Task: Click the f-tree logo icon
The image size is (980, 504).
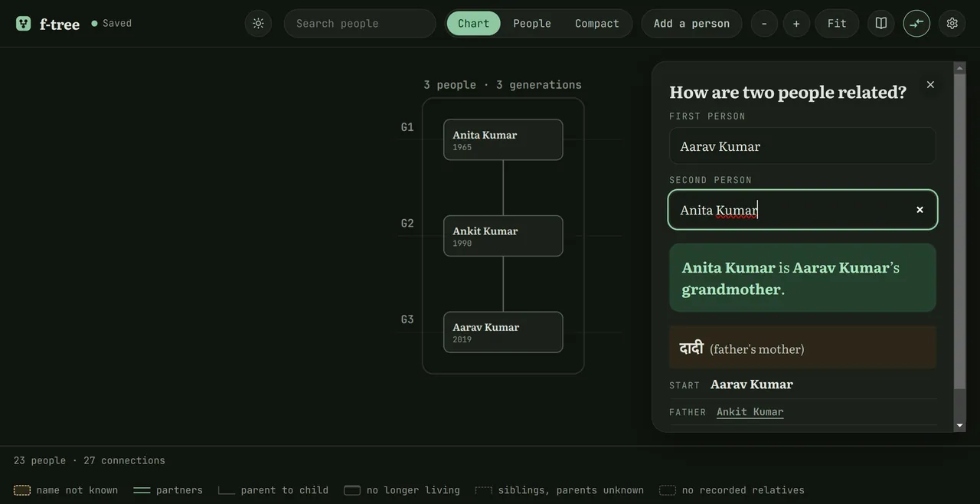Action: [24, 24]
